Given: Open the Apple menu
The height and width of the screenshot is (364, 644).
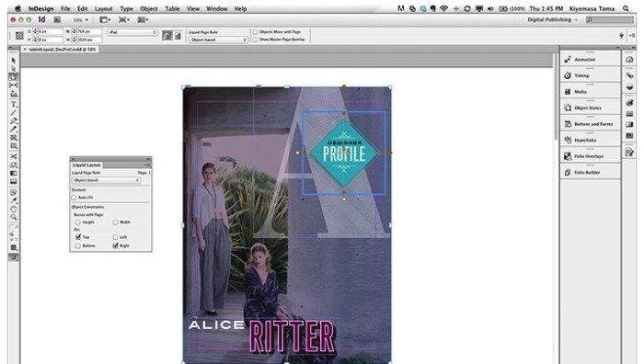Looking at the screenshot, I should 17,8.
